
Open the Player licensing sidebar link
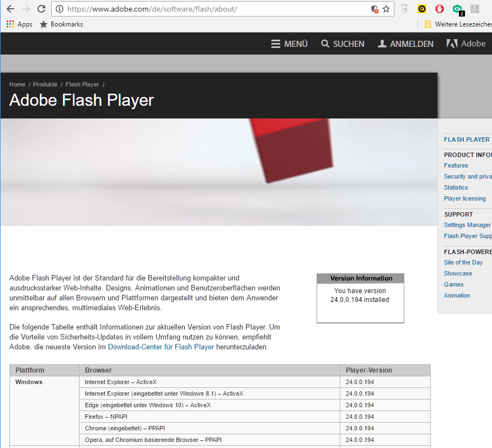(465, 198)
